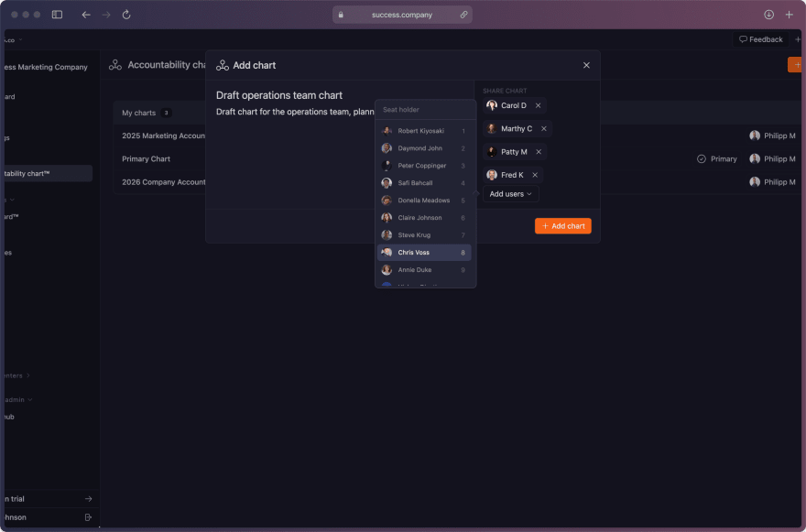Select highlighted Chris Voss option

424,253
